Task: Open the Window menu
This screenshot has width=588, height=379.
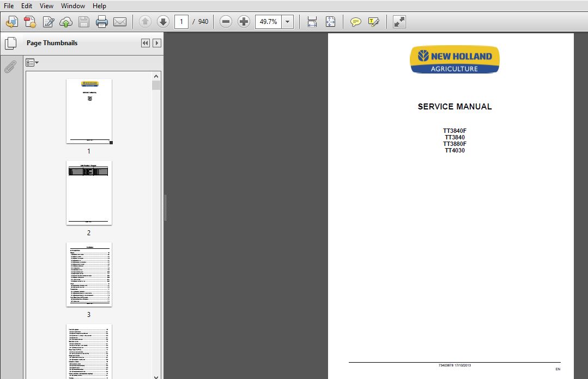Action: click(x=72, y=5)
